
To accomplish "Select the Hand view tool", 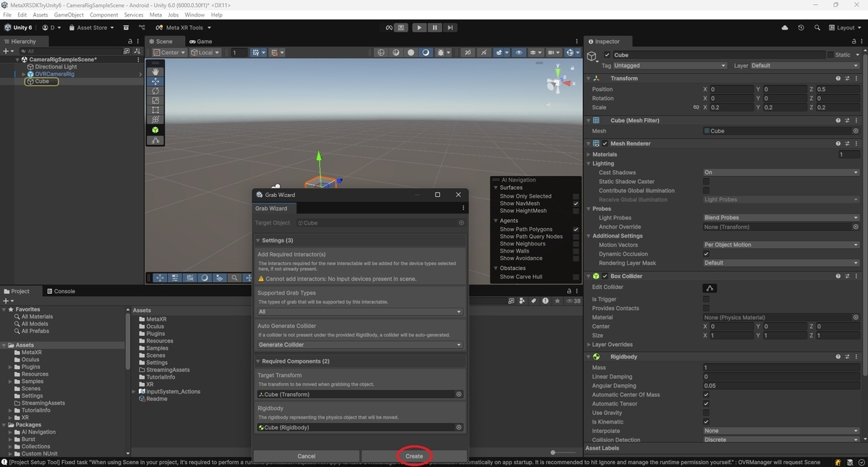I will (156, 72).
